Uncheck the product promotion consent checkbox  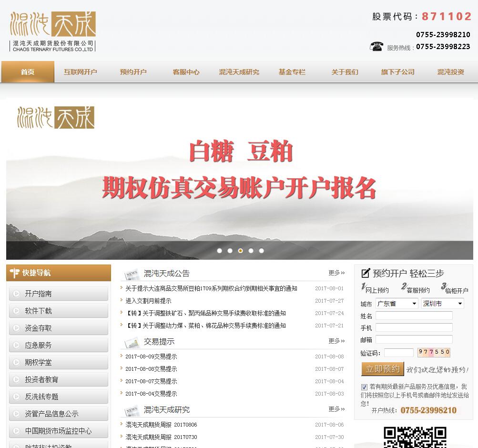click(364, 387)
